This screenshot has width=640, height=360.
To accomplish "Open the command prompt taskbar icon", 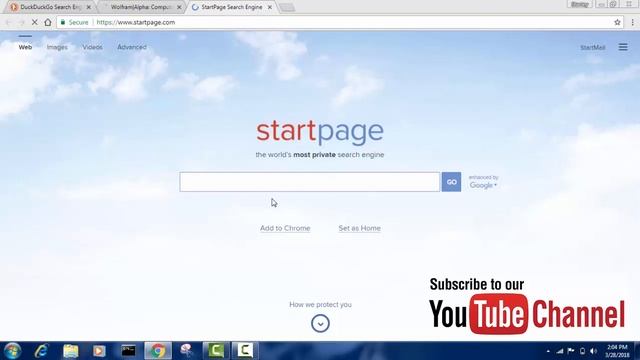I will [x=128, y=351].
